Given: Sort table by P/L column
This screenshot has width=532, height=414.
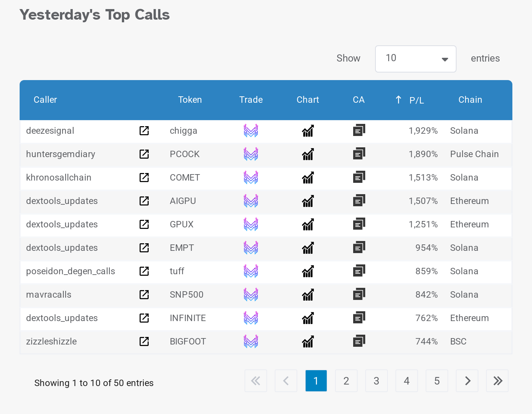Looking at the screenshot, I should [x=416, y=100].
